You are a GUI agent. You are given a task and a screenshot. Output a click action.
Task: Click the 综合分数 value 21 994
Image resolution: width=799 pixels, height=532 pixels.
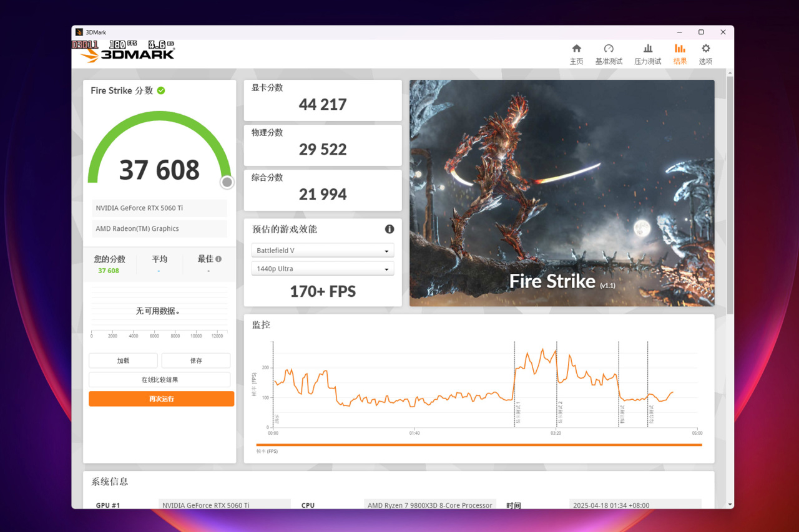323,194
